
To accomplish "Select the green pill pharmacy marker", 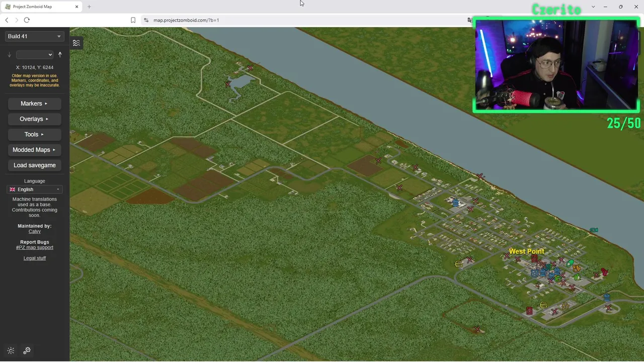I will pos(570,263).
